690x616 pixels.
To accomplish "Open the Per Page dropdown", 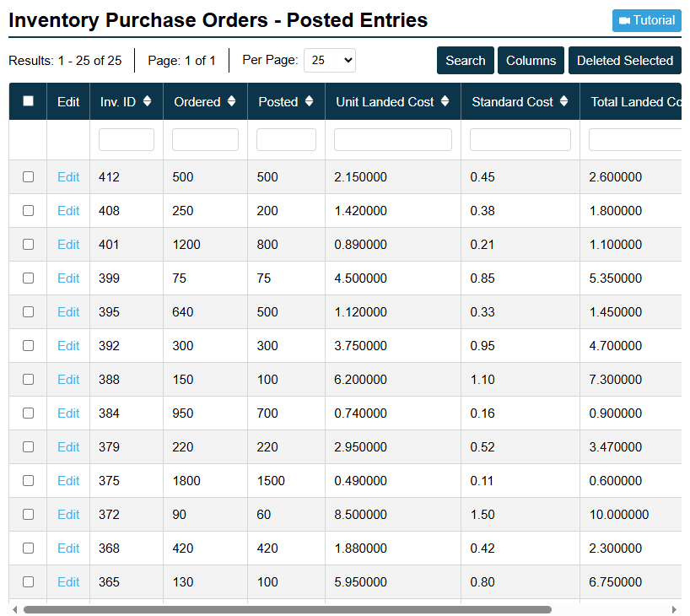I will tap(330, 60).
